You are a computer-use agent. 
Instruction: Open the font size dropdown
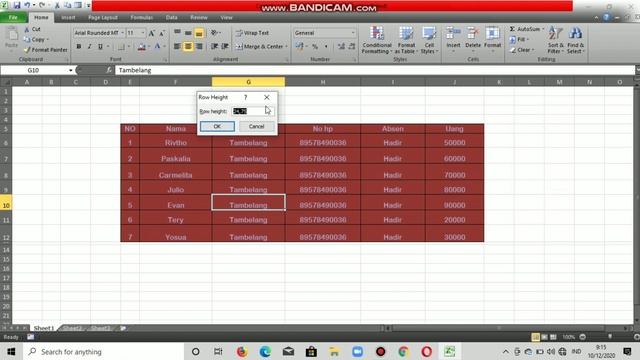tap(143, 33)
